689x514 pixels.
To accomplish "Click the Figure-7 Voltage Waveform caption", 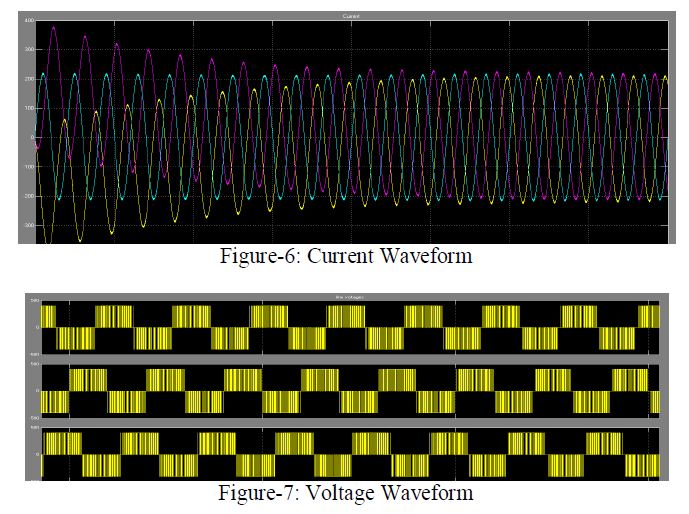I will [x=346, y=493].
